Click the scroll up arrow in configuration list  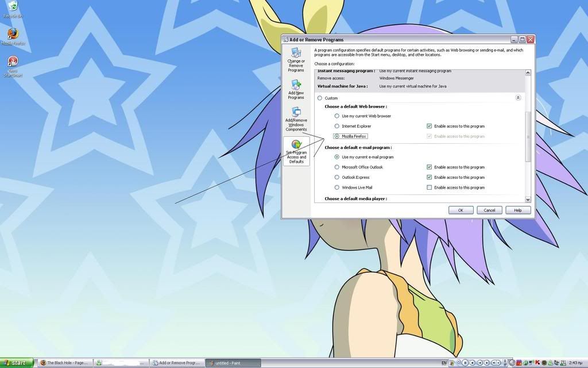[528, 73]
